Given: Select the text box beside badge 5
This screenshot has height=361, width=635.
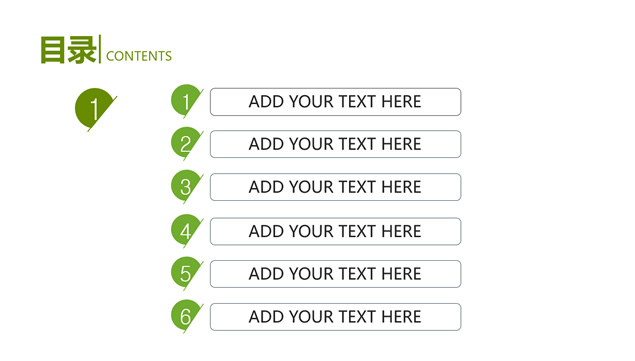Looking at the screenshot, I should click(335, 274).
